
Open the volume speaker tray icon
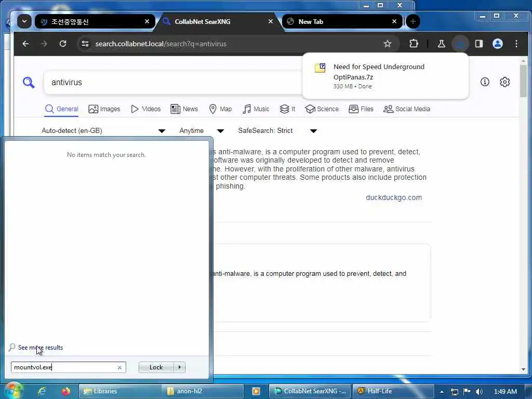(x=479, y=392)
